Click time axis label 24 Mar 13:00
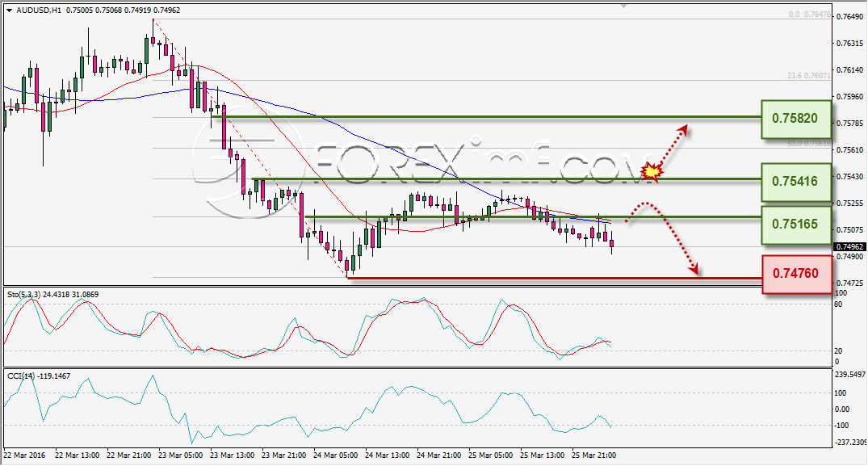868x466 pixels. pyautogui.click(x=388, y=455)
